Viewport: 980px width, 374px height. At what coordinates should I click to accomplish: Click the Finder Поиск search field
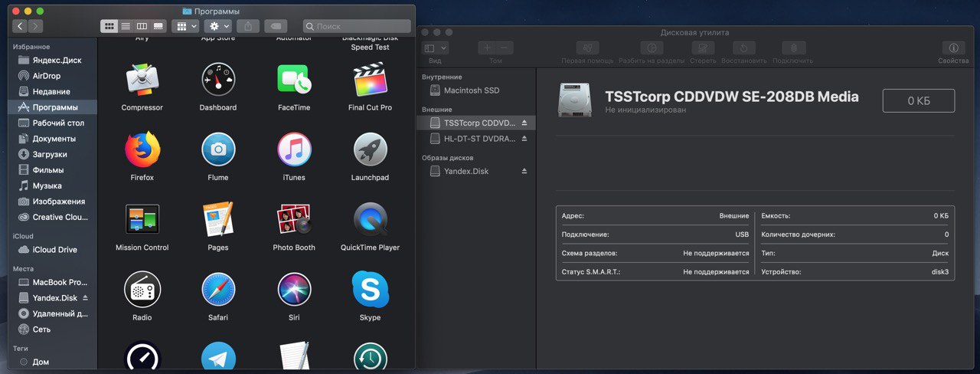[x=356, y=26]
